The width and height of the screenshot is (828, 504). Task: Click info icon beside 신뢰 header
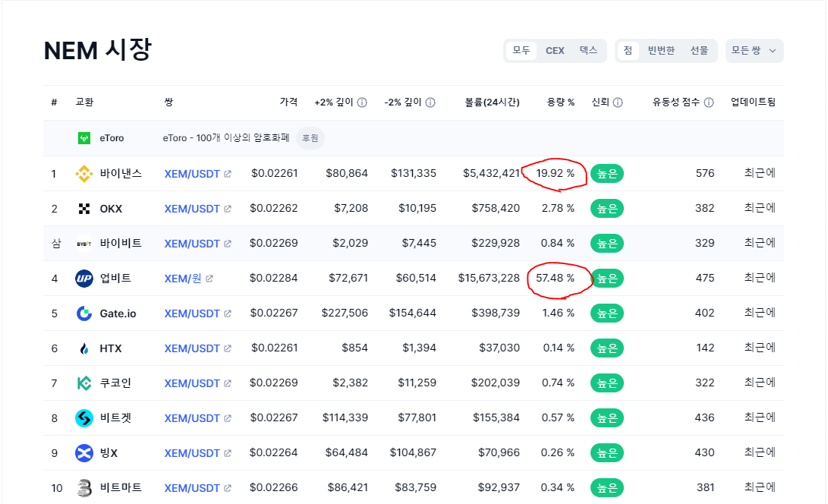click(618, 102)
